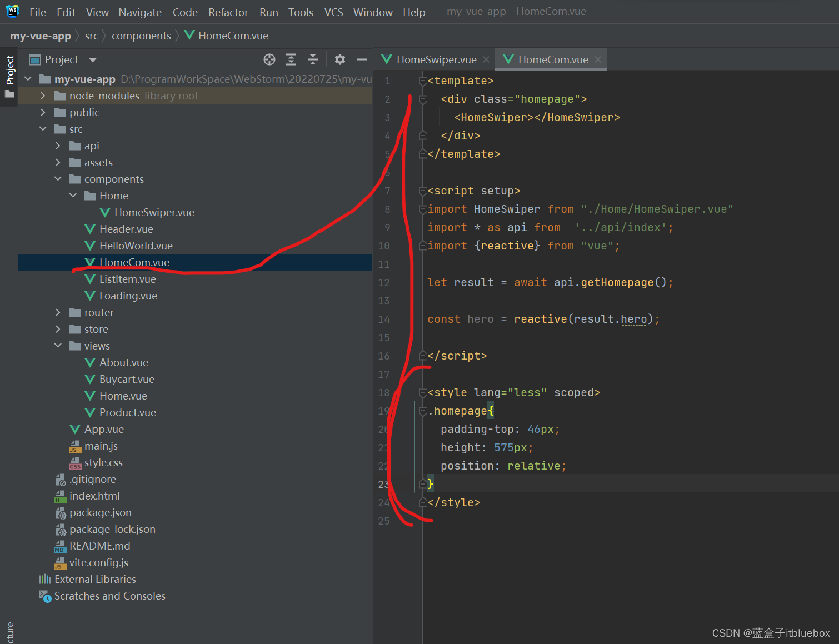Select style.css in the project tree

pyautogui.click(x=103, y=462)
